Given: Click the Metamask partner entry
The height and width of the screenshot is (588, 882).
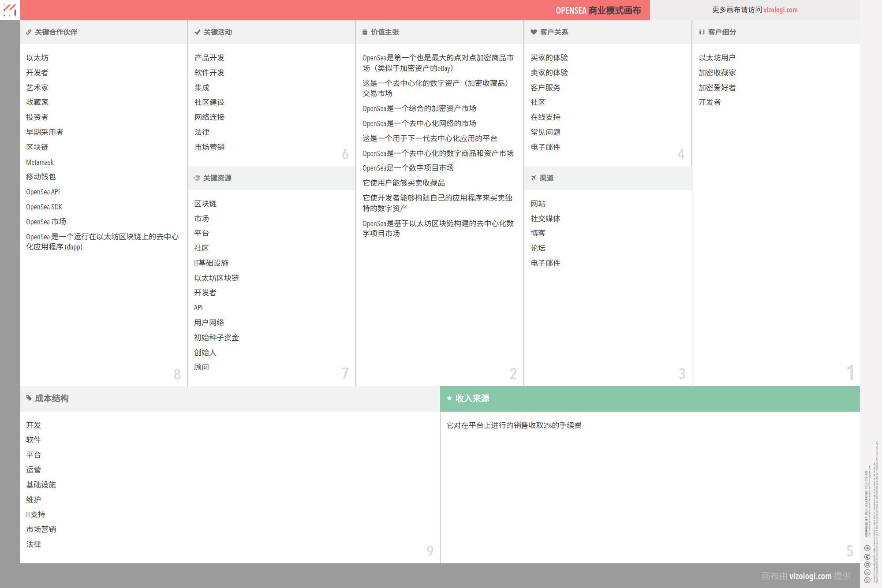Looking at the screenshot, I should click(x=40, y=162).
